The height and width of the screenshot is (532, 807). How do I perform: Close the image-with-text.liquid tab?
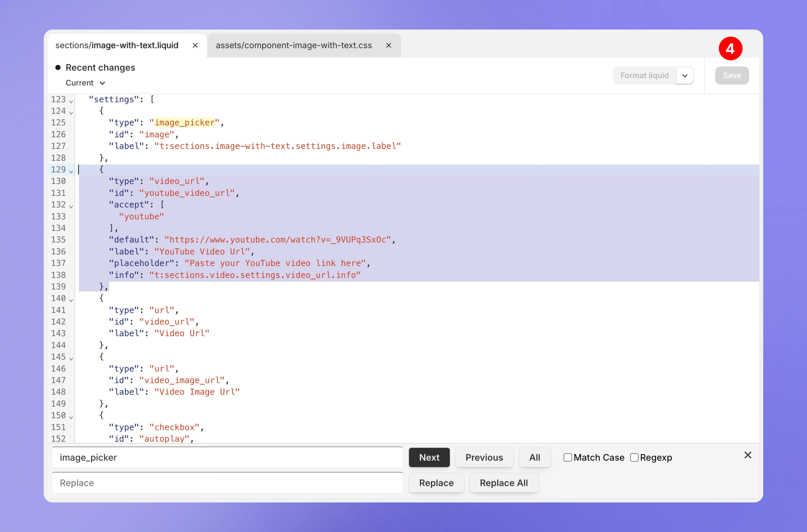tap(195, 45)
